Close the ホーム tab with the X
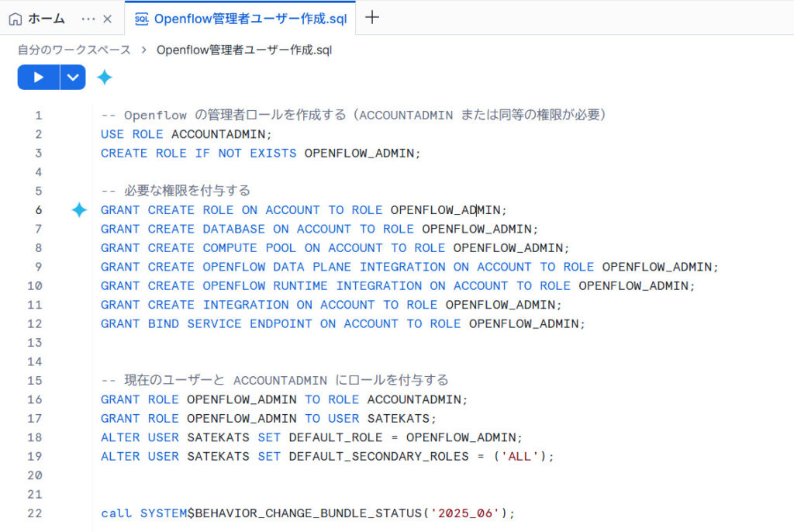 [108, 19]
